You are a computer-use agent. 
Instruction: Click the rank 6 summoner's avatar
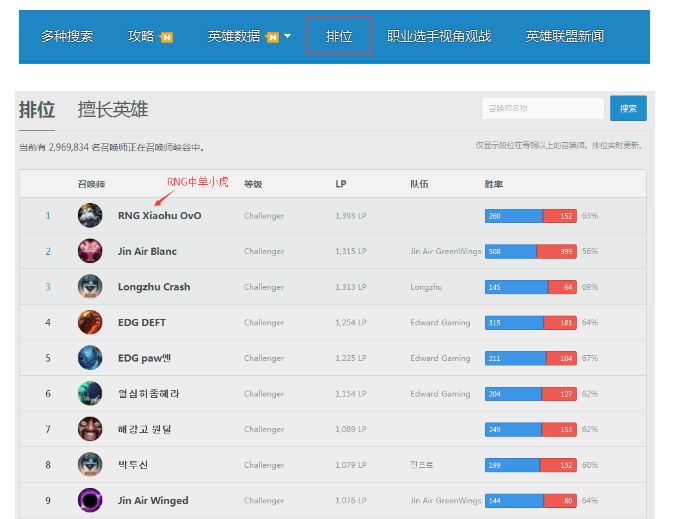[90, 393]
